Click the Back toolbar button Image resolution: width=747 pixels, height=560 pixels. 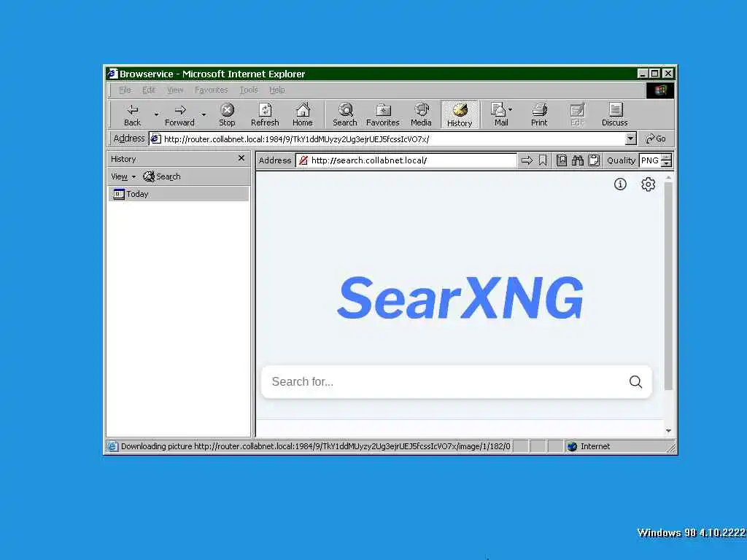tap(133, 115)
